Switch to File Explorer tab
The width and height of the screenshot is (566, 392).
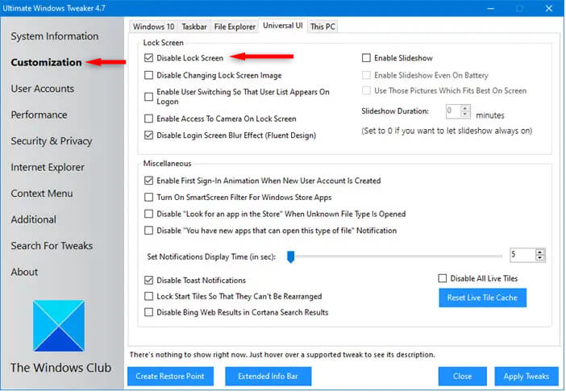235,27
